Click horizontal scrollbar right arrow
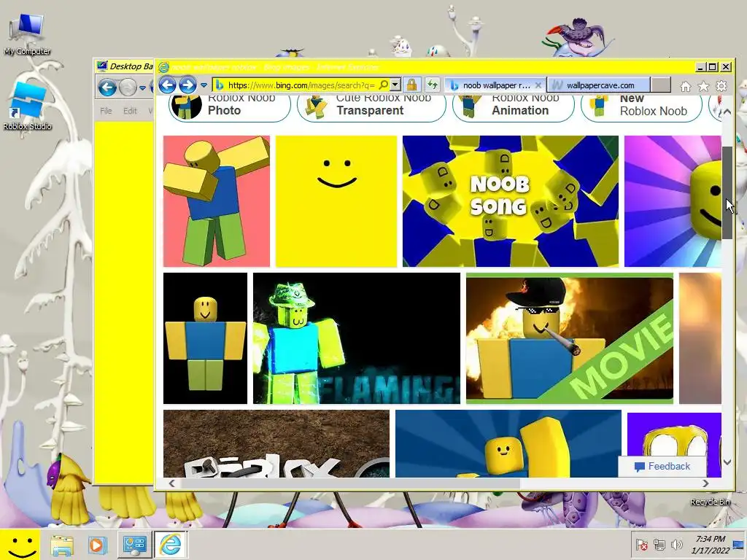The image size is (747, 560). click(x=705, y=483)
